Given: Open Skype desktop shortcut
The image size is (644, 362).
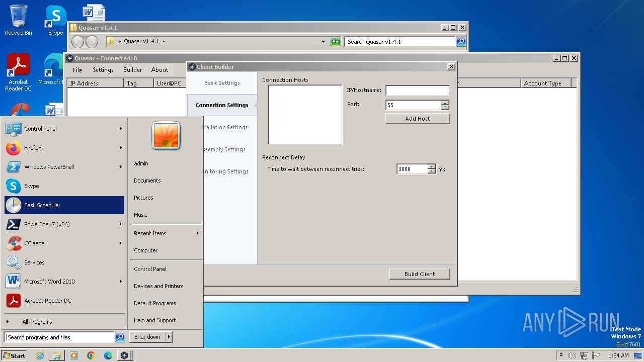Looking at the screenshot, I should (55, 20).
